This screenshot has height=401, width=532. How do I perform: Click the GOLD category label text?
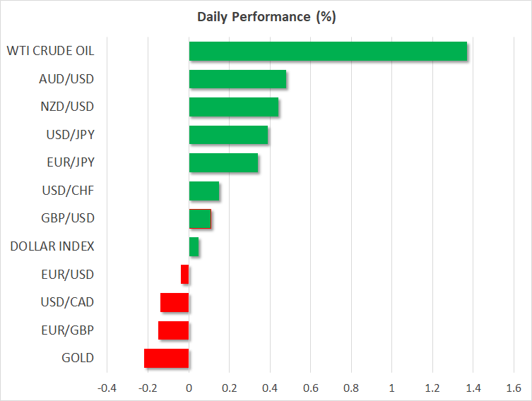78,358
